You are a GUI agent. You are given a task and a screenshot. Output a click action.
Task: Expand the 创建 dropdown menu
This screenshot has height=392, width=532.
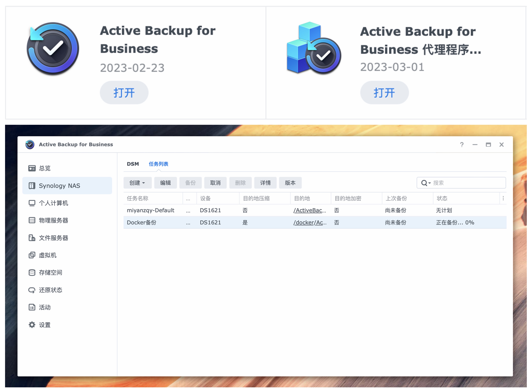(x=137, y=183)
